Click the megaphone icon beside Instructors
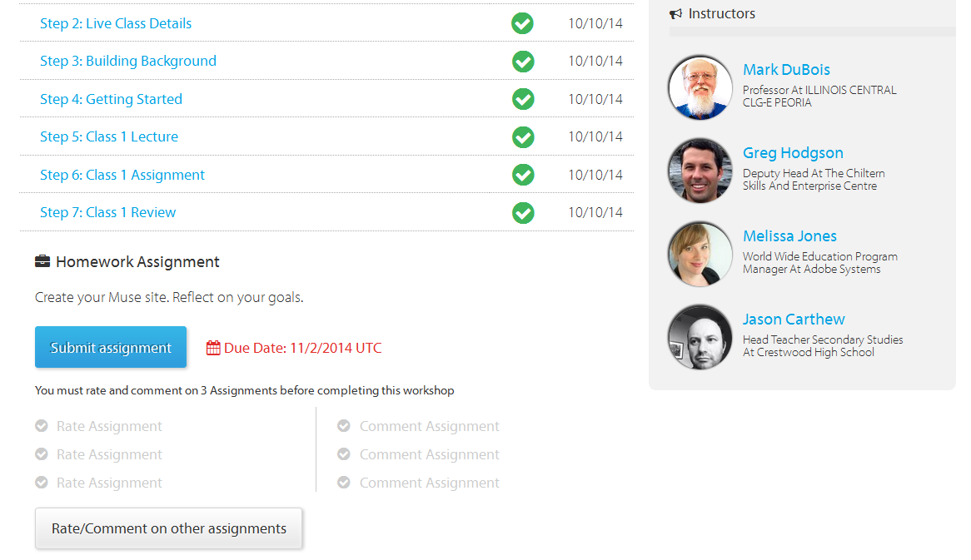 click(x=675, y=13)
